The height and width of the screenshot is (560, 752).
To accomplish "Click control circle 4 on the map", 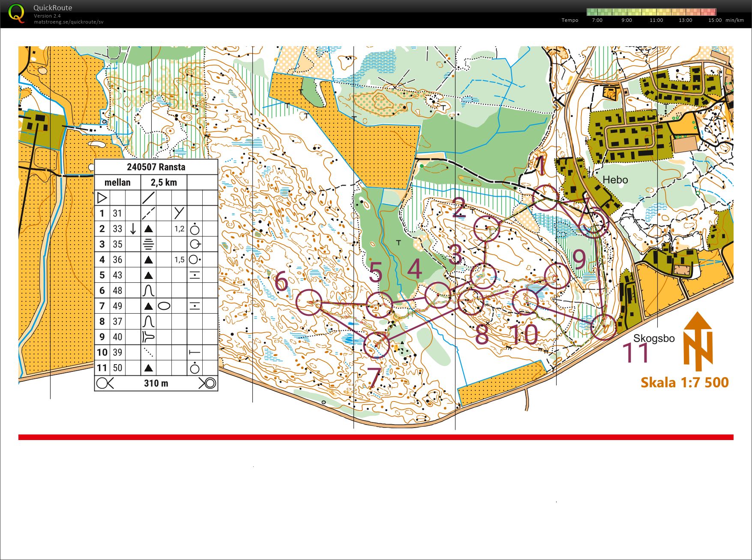I will (438, 295).
